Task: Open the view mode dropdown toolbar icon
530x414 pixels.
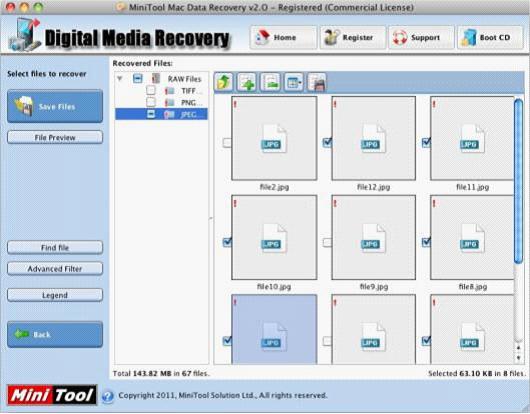Action: coord(294,82)
